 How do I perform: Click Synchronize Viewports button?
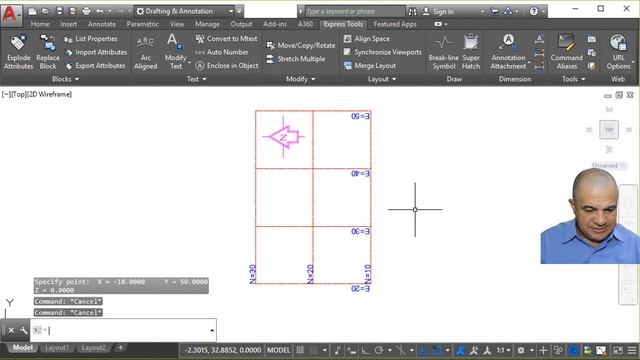click(382, 52)
